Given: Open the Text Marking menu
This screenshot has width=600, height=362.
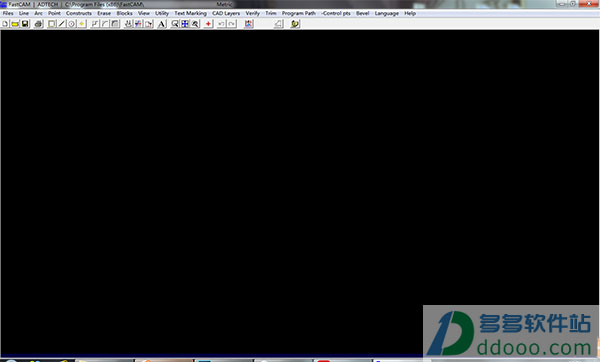Looking at the screenshot, I should coord(190,13).
